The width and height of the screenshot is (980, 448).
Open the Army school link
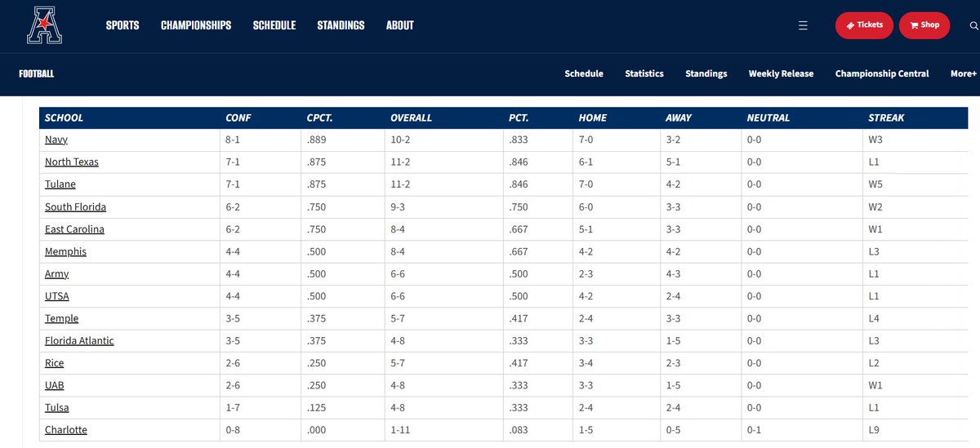tap(56, 274)
